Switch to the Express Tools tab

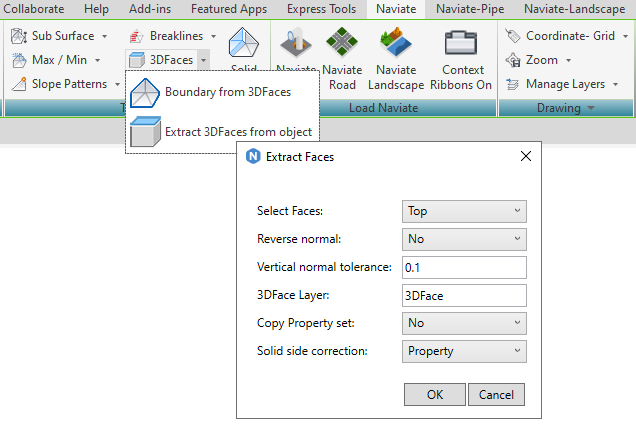click(321, 9)
